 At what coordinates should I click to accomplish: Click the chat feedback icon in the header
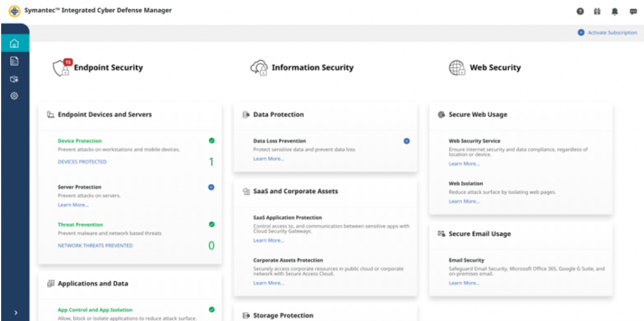[x=633, y=11]
